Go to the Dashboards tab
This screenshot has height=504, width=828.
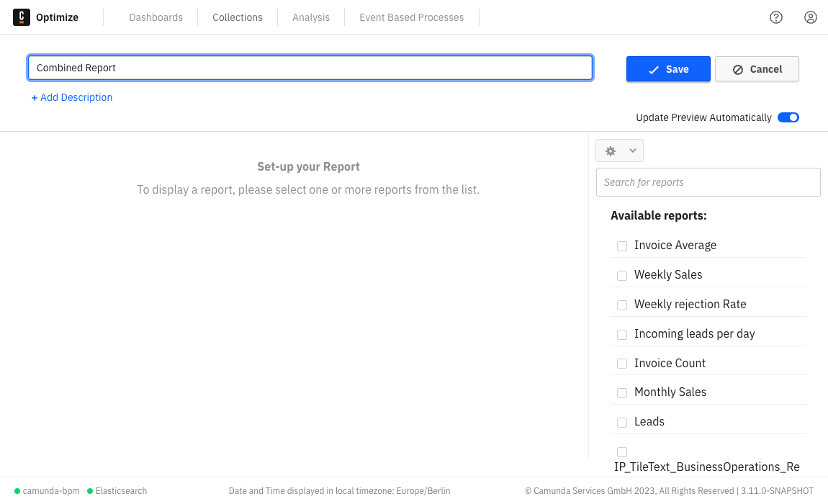tap(156, 17)
